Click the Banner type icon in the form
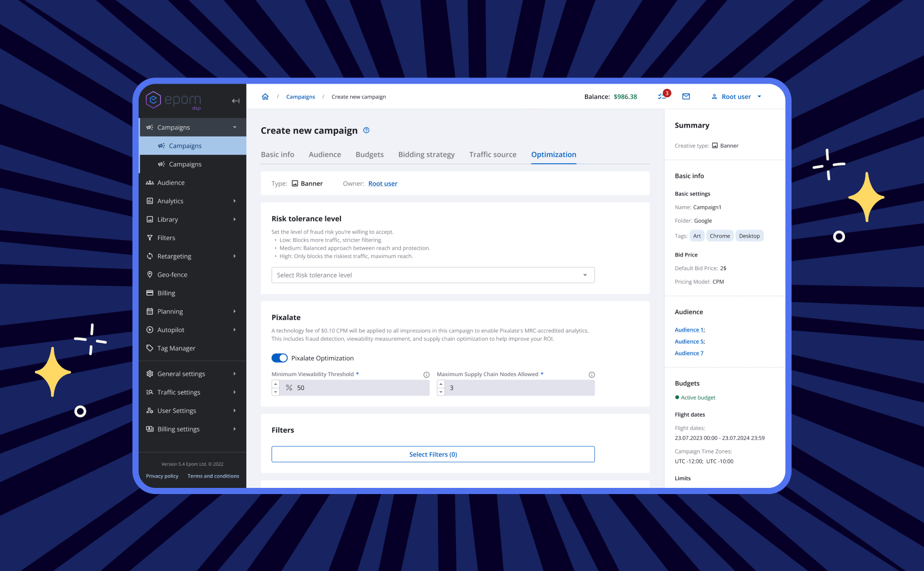Image resolution: width=924 pixels, height=571 pixels. pyautogui.click(x=295, y=183)
